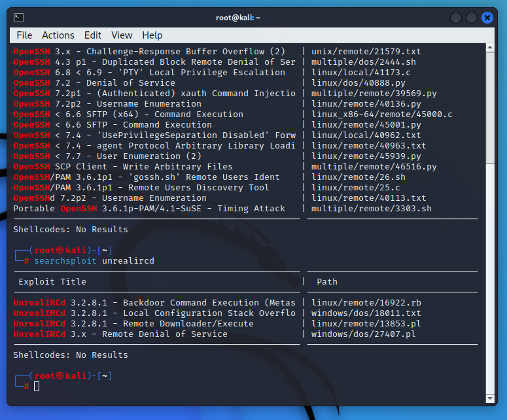
Task: Click the UnrealIRCd Remote Downloader/Execute entry
Action: click(x=133, y=324)
